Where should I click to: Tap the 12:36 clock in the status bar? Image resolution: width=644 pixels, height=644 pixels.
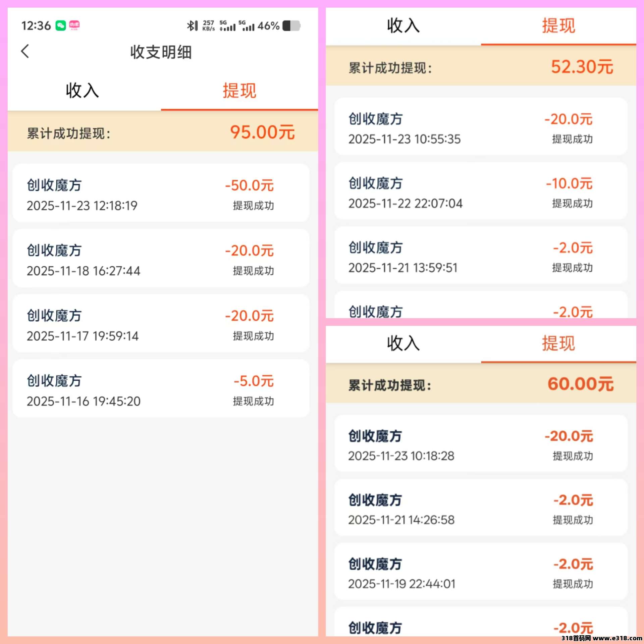point(36,25)
